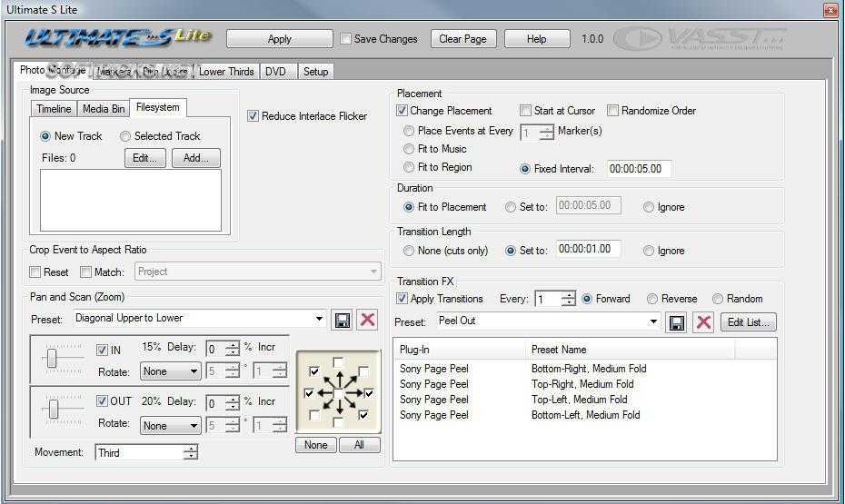This screenshot has width=845, height=504.
Task: Expand the Peel Out transition preset dropdown
Action: (654, 321)
